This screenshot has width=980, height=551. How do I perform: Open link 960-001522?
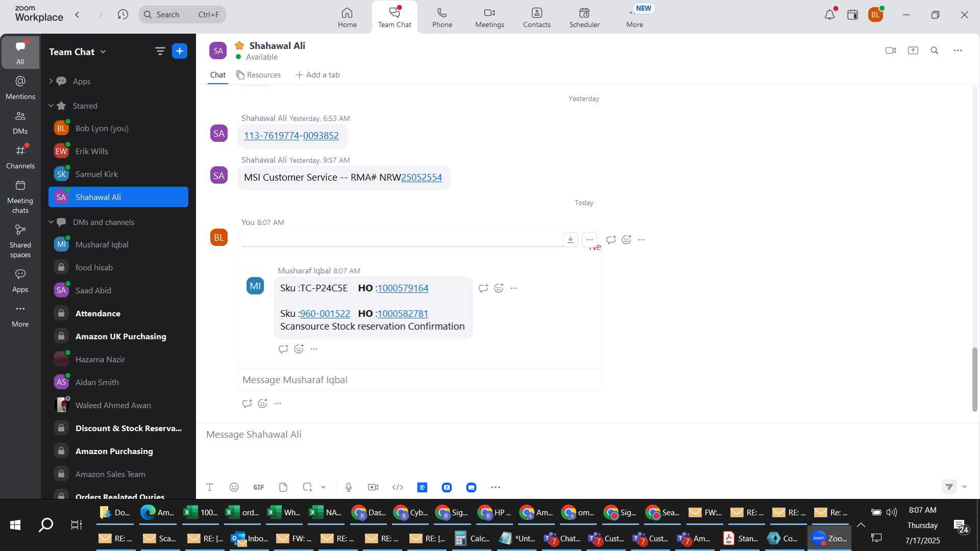click(325, 314)
